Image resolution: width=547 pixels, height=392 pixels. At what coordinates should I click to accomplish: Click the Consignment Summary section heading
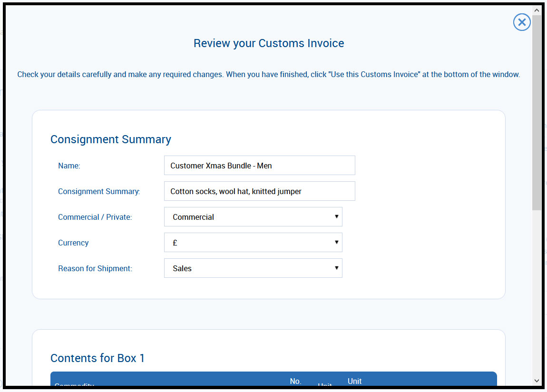[111, 139]
